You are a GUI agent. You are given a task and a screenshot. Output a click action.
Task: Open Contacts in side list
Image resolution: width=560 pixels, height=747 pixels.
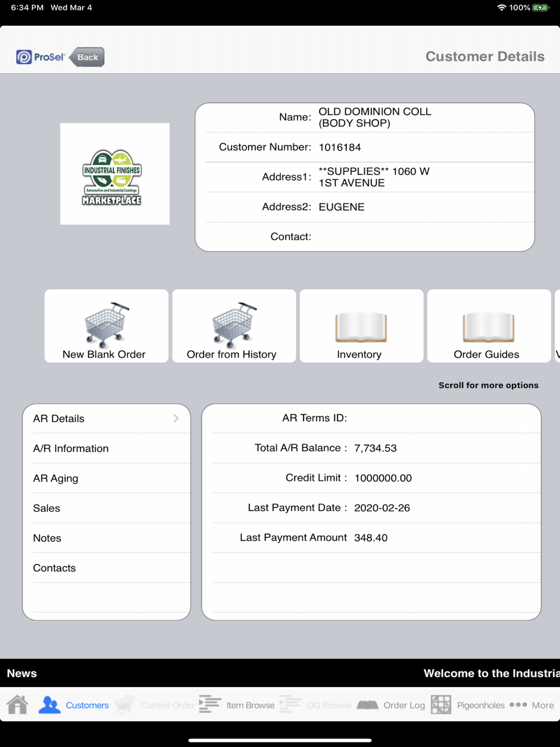coord(106,568)
